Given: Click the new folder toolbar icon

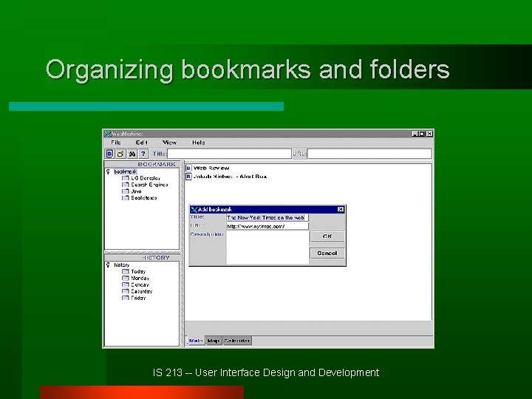Looking at the screenshot, I should (x=120, y=154).
